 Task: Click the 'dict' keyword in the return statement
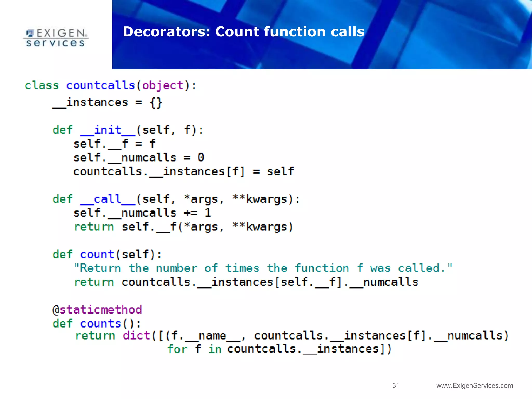coord(136,335)
